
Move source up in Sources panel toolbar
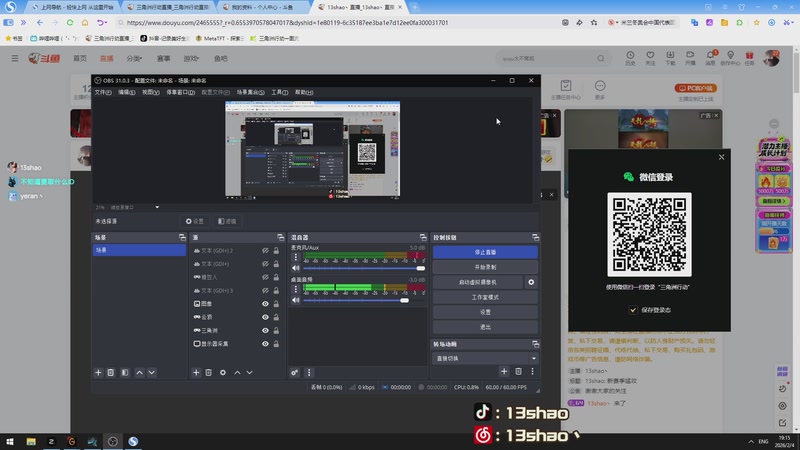[237, 372]
